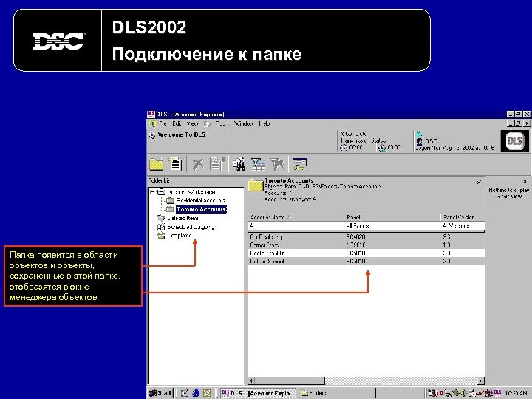Click the Deleted Items recycle bin icon
532x399 pixels.
(x=161, y=218)
